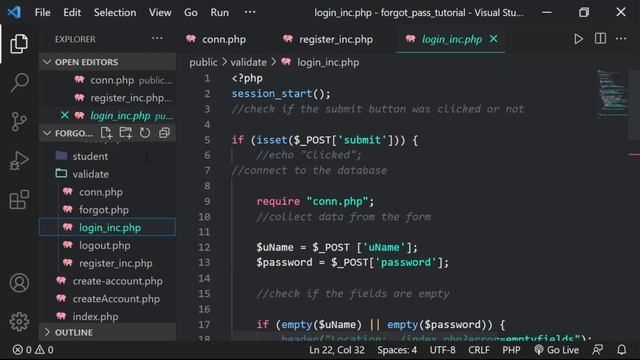Refresh the Explorer with the refresh icon
Viewport: 640px width, 360px height.
(x=145, y=133)
